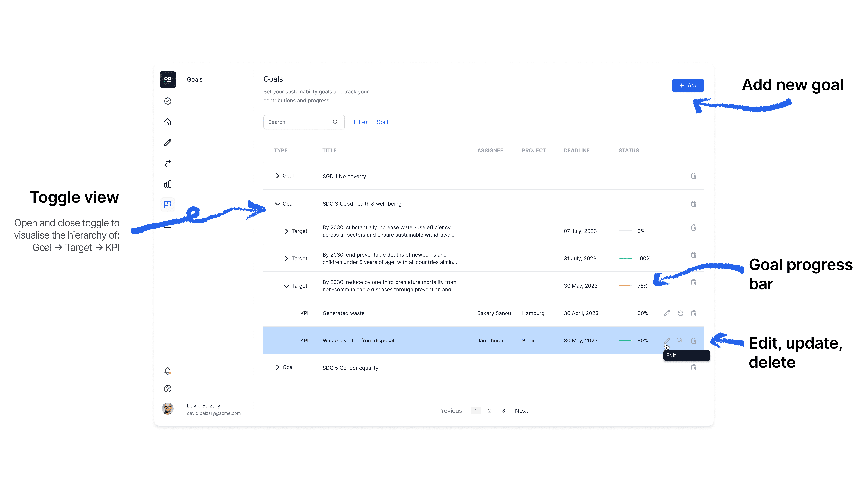
Task: Delete the SGD 1 No poverty goal
Action: coord(693,176)
